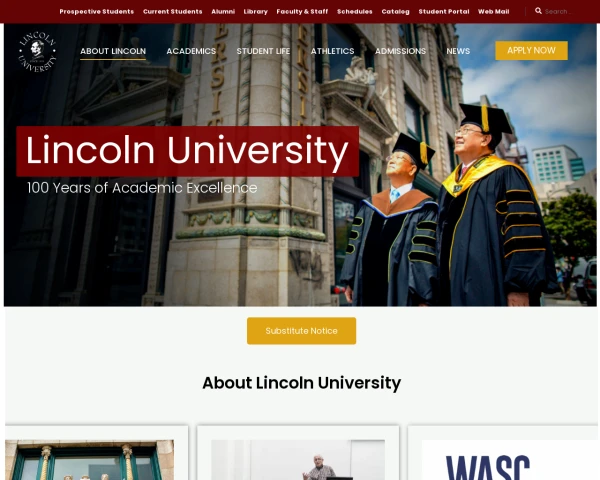Image resolution: width=600 pixels, height=480 pixels.
Task: Open the Student Portal link
Action: point(444,11)
